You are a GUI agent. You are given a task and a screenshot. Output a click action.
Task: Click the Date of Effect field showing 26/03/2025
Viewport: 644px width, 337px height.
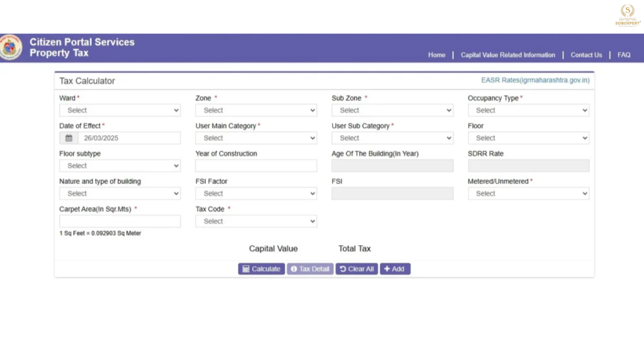click(x=130, y=138)
